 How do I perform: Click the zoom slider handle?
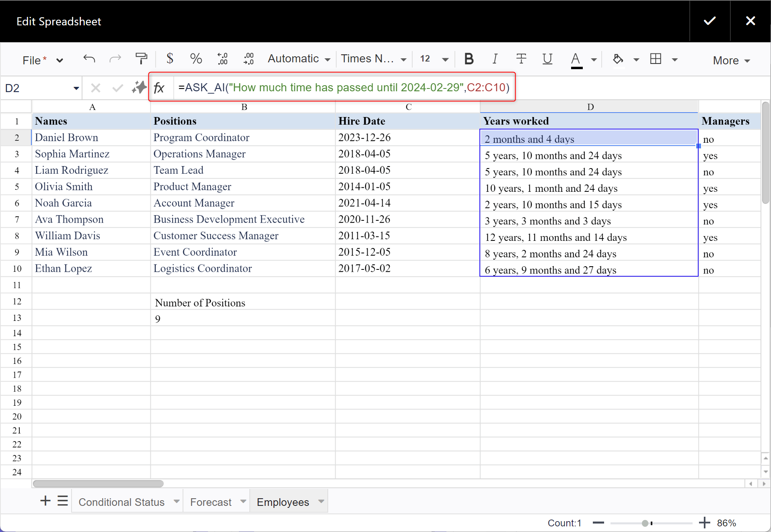pyautogui.click(x=645, y=523)
